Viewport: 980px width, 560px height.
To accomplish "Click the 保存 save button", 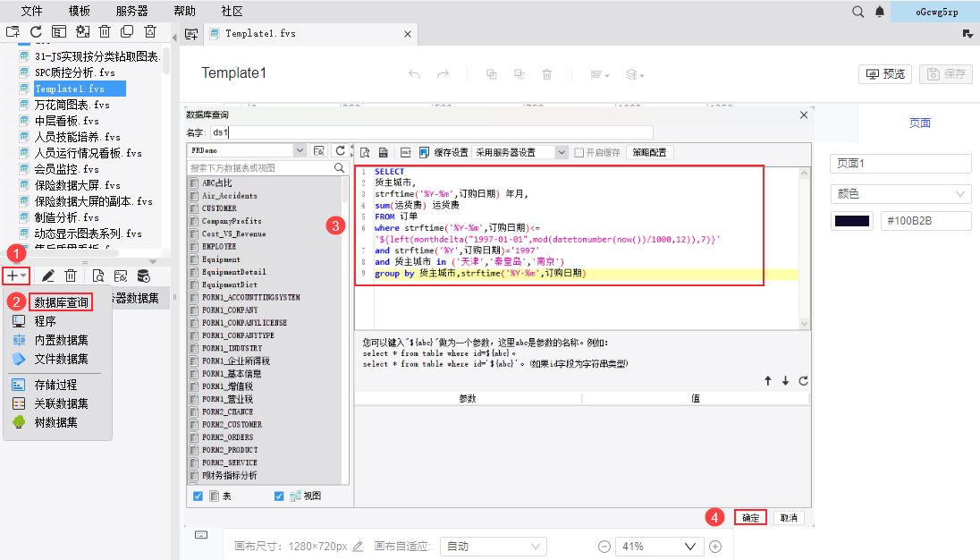I will (x=946, y=73).
